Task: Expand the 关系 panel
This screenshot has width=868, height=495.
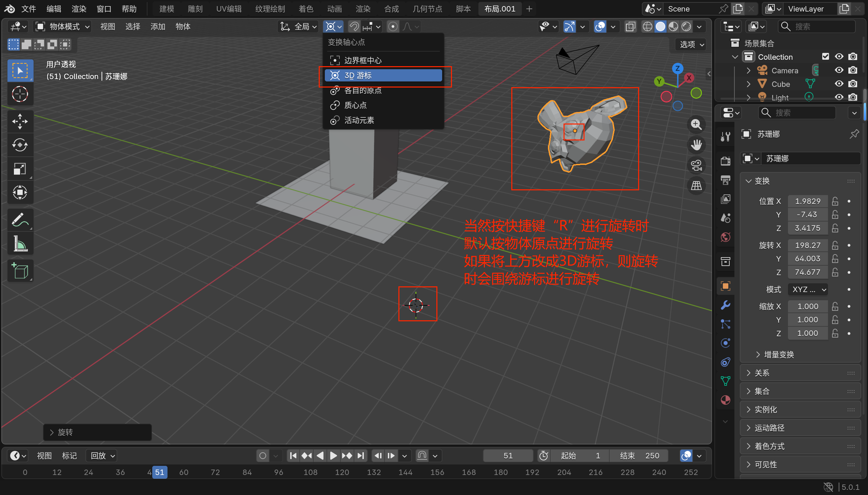Action: tap(762, 373)
